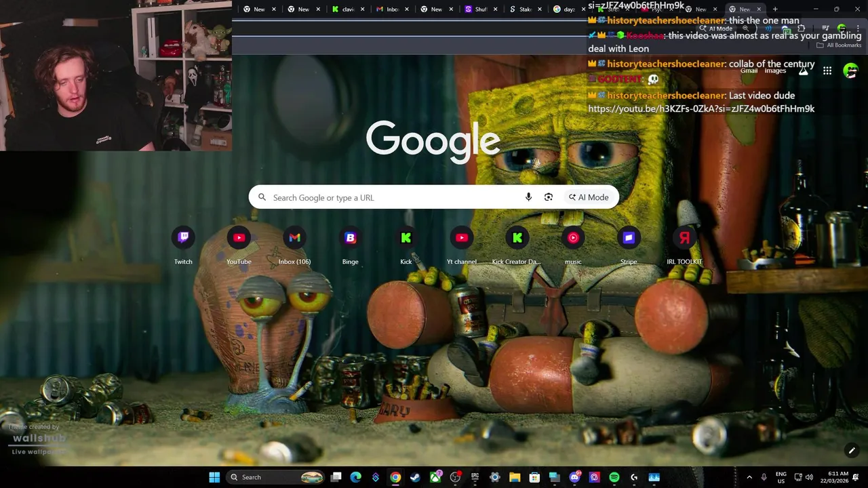
Task: Open the Chrome extensions puzzle icon
Action: [801, 28]
